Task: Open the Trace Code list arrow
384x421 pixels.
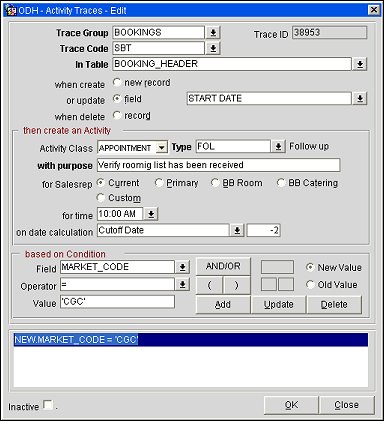Action: tap(213, 49)
